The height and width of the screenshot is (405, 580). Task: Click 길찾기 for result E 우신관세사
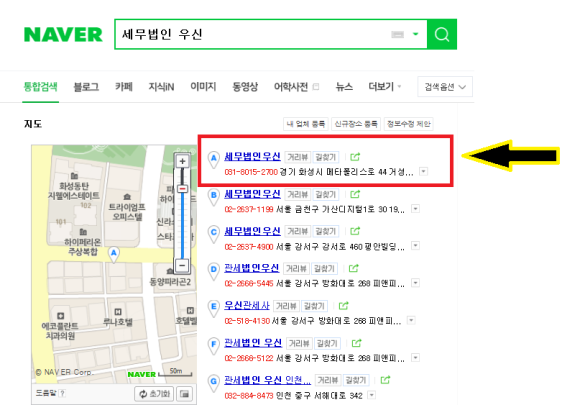coord(314,306)
